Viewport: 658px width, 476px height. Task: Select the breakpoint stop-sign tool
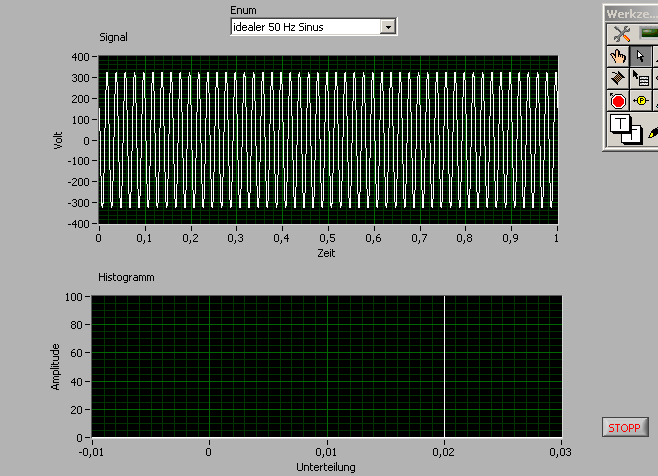[618, 101]
